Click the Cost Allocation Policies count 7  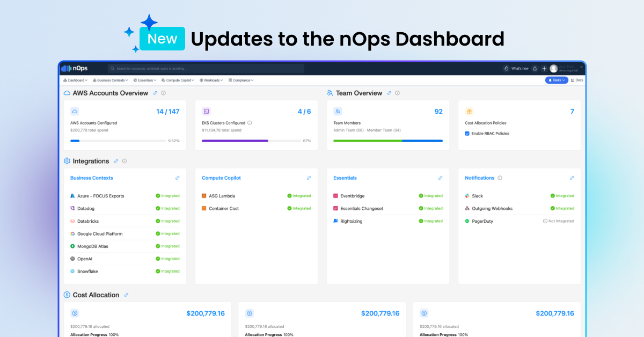pos(572,112)
